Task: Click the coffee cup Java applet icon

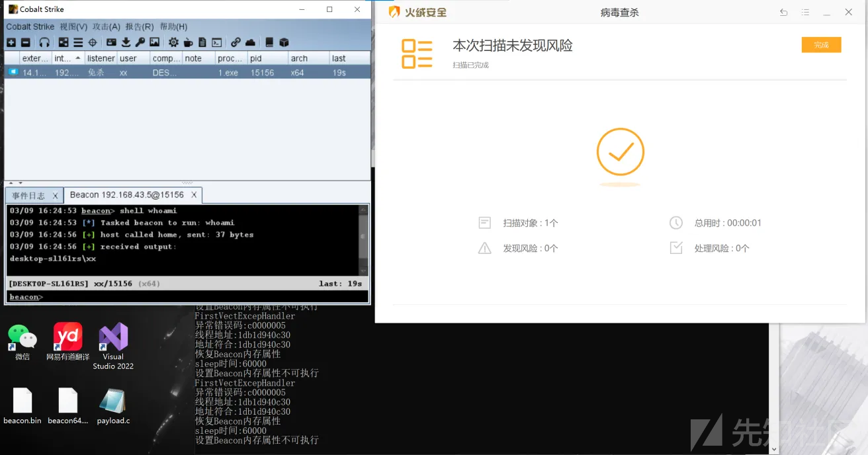Action: click(x=188, y=42)
